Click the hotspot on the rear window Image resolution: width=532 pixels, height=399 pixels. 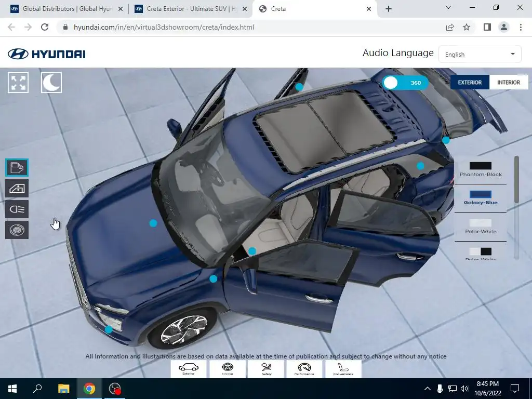click(x=420, y=166)
